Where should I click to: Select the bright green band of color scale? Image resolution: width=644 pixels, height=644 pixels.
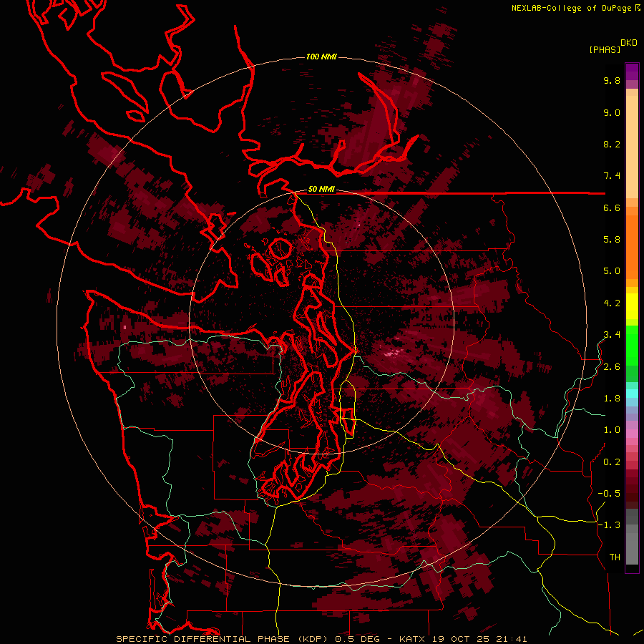click(x=632, y=345)
